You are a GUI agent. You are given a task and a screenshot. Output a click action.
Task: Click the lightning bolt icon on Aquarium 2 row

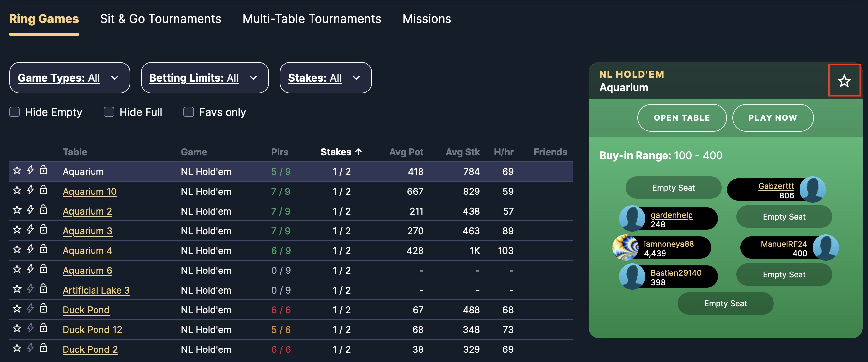tap(30, 210)
